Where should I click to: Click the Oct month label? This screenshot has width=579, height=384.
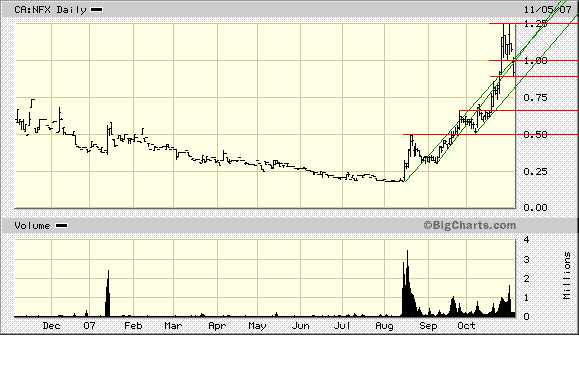click(x=466, y=326)
